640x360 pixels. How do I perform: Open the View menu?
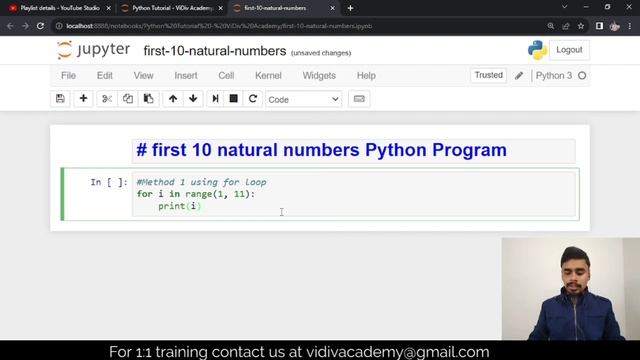click(x=143, y=76)
